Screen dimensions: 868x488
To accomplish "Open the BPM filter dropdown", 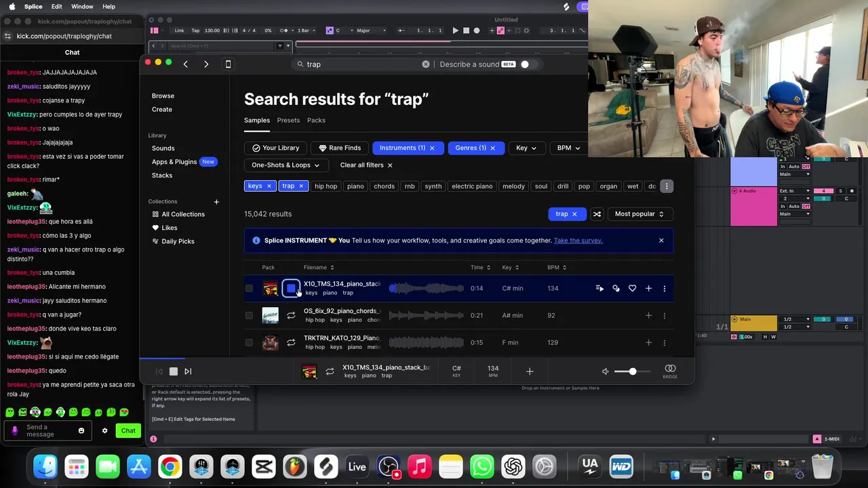I will [x=568, y=148].
